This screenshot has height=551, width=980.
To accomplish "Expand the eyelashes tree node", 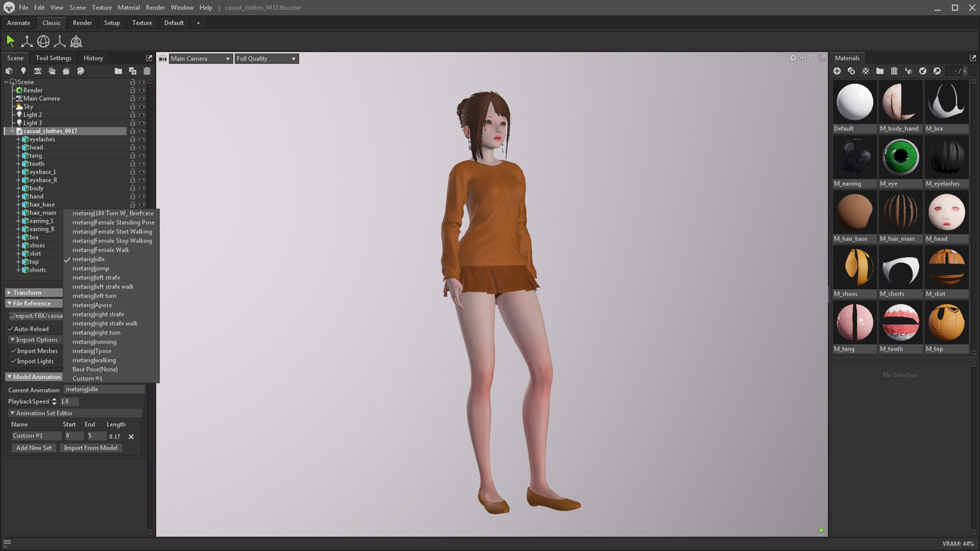I will (18, 139).
